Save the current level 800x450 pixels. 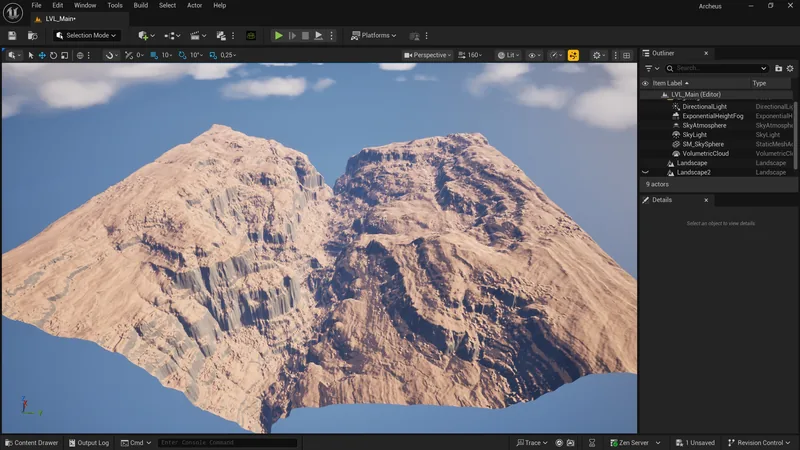click(12, 36)
